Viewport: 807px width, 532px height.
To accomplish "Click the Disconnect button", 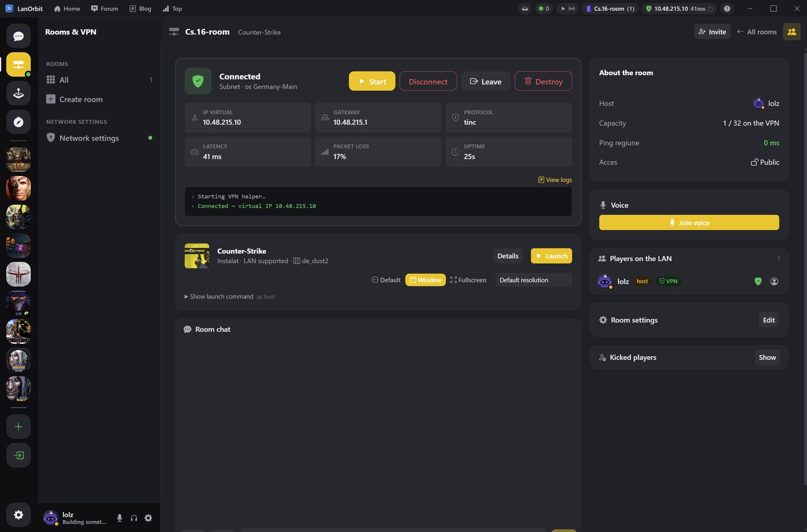I will (428, 81).
